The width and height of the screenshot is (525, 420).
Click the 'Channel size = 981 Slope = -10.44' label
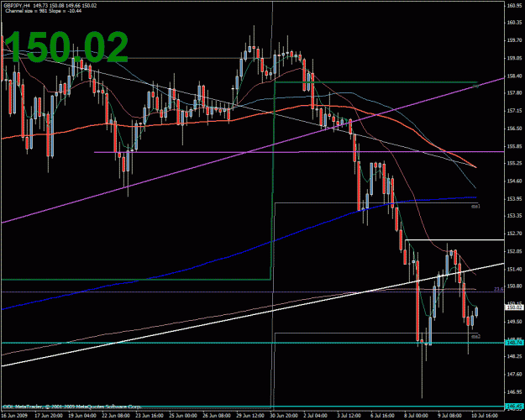click(44, 11)
